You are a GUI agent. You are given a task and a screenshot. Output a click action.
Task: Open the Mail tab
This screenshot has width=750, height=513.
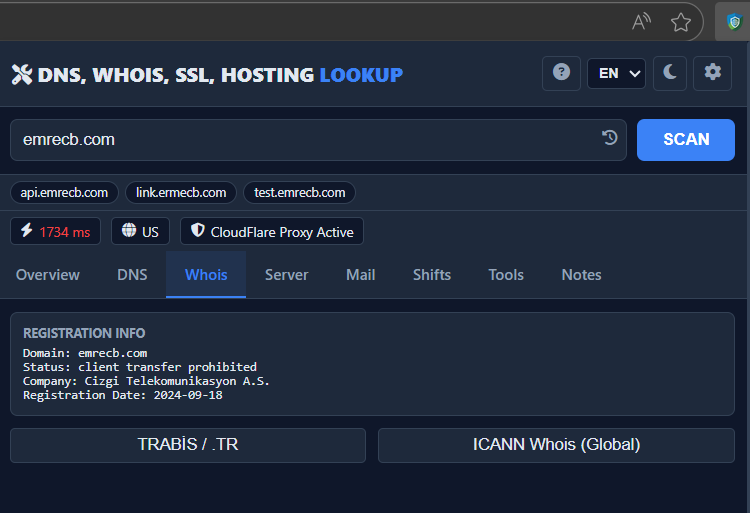(x=360, y=274)
